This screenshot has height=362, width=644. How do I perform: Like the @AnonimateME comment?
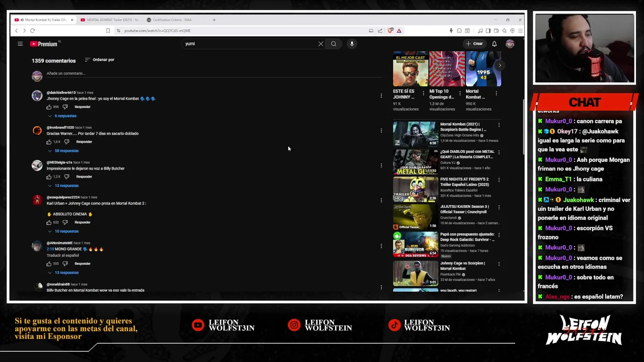[x=49, y=264]
